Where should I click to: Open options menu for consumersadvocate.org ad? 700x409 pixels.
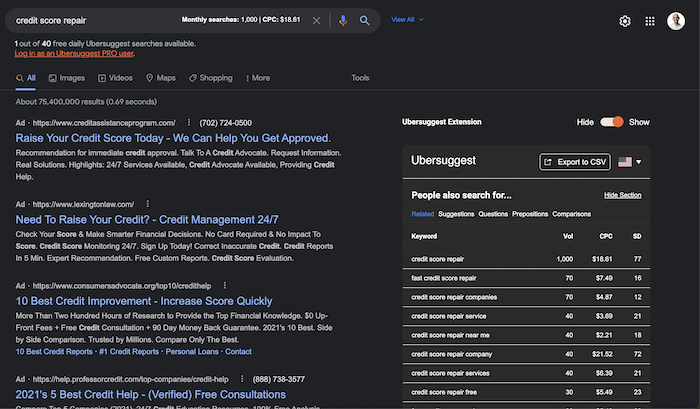225,285
